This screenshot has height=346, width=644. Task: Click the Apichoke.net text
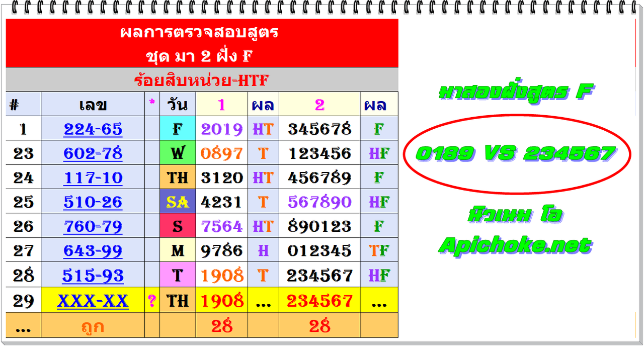click(x=515, y=246)
